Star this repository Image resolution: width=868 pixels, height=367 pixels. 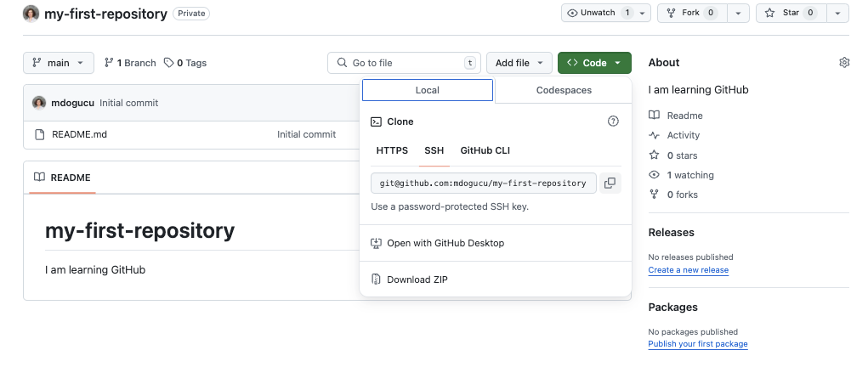point(791,13)
